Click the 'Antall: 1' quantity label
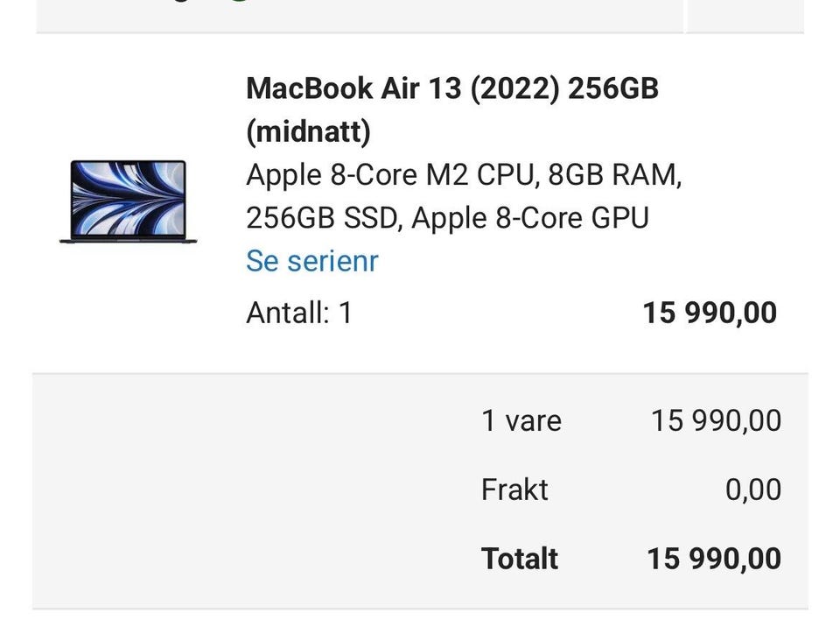This screenshot has width=840, height=620. click(299, 313)
